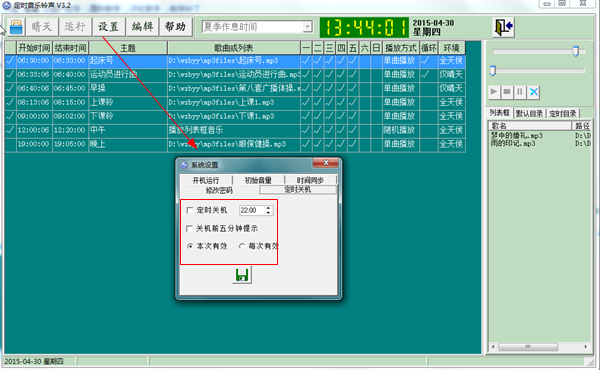Click the song list horizontal scrollbar

(528, 347)
